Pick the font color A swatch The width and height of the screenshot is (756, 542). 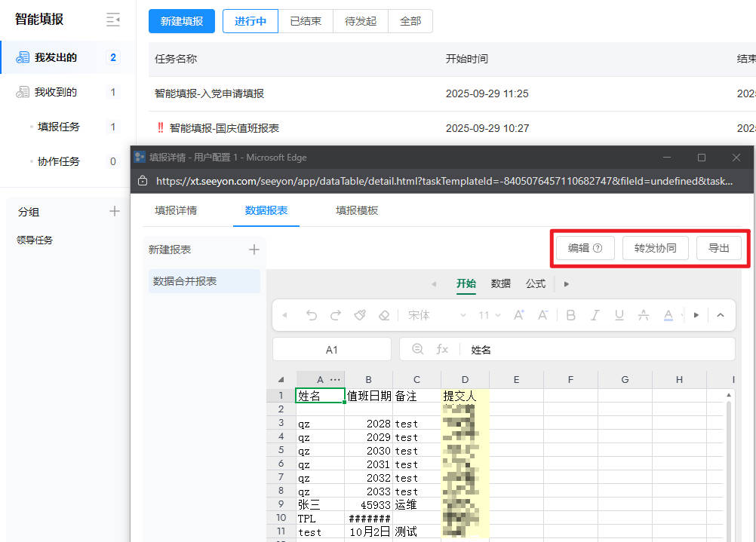tap(668, 315)
